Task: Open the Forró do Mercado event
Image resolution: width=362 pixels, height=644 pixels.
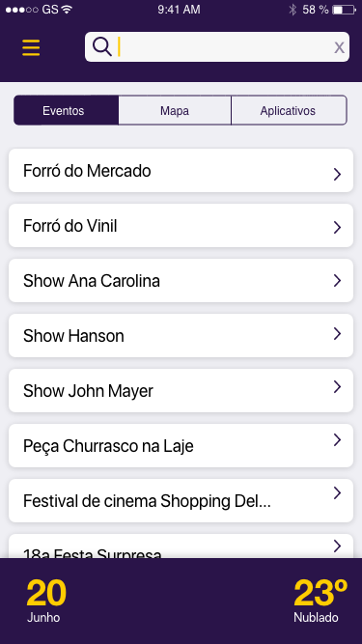Action: 181,171
